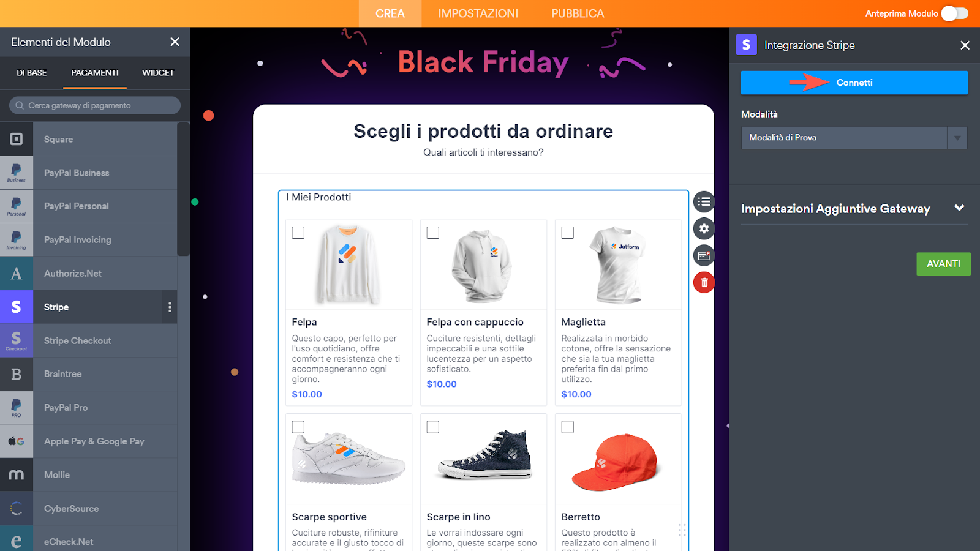Choose the PayPal Business gateway icon

click(x=17, y=173)
